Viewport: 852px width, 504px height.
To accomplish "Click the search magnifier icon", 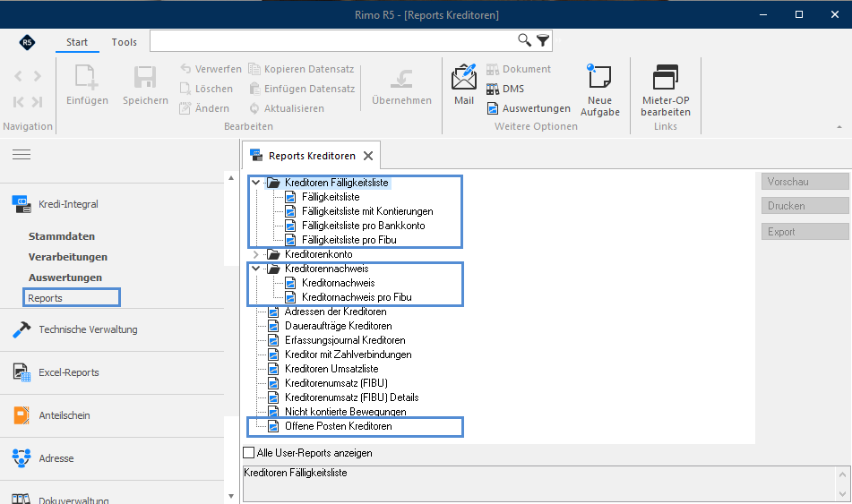I will click(x=524, y=40).
